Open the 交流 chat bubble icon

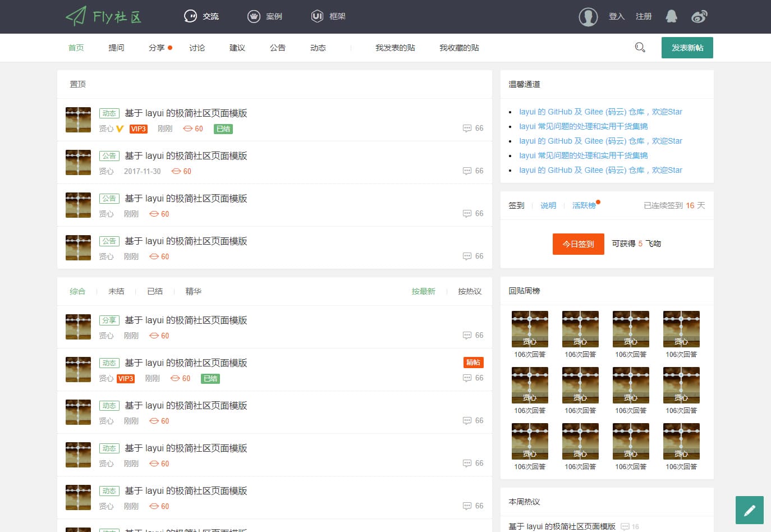191,16
